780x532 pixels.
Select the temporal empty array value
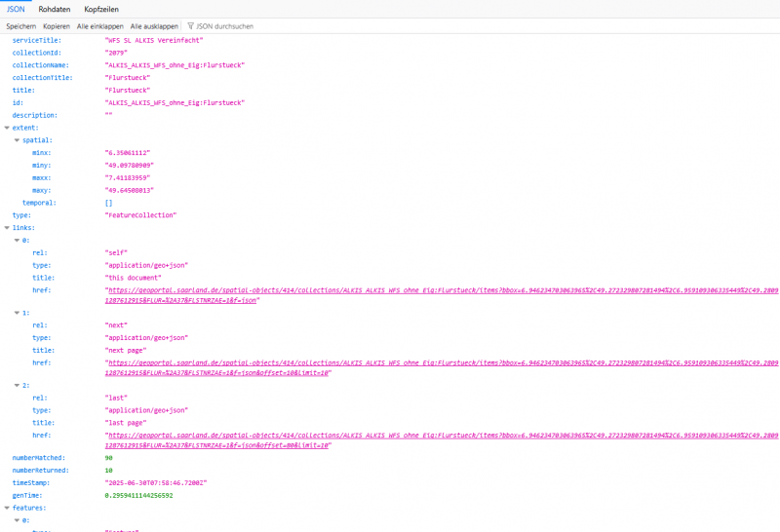tap(108, 203)
